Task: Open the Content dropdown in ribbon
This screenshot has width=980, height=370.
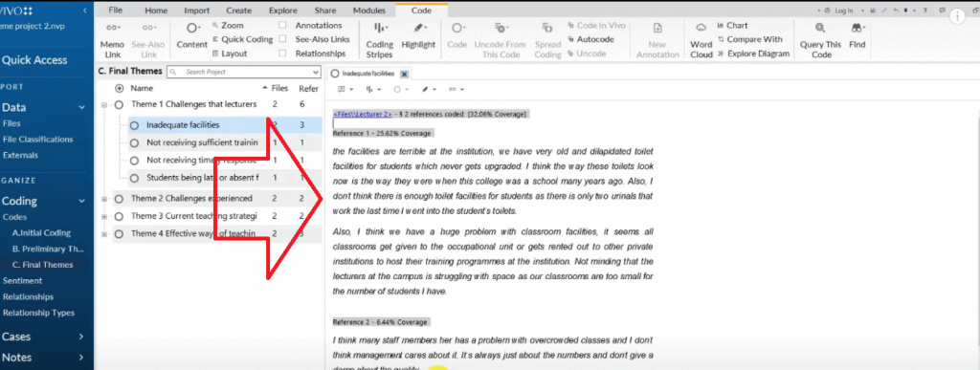Action: (x=191, y=36)
